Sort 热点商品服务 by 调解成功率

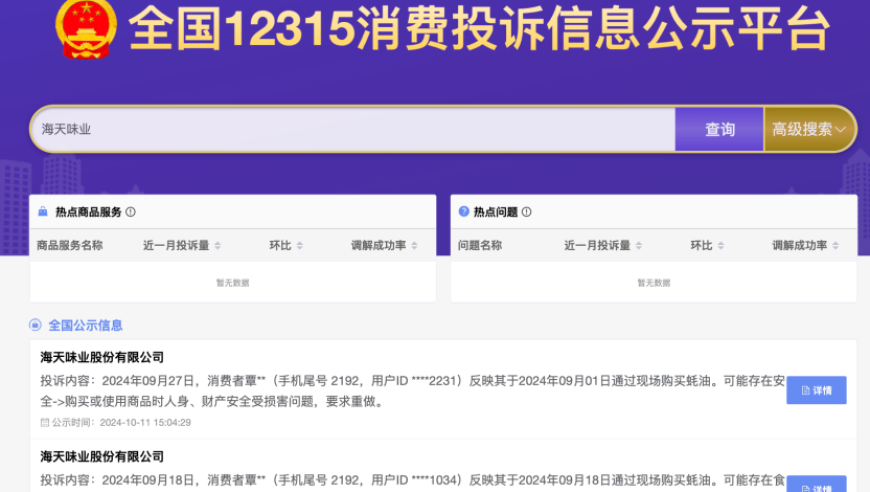tap(414, 246)
